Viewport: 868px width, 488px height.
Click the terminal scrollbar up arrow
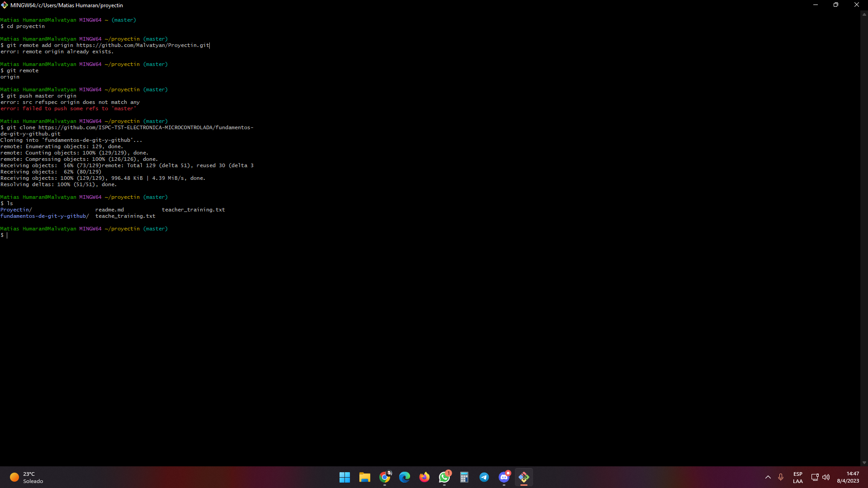864,14
